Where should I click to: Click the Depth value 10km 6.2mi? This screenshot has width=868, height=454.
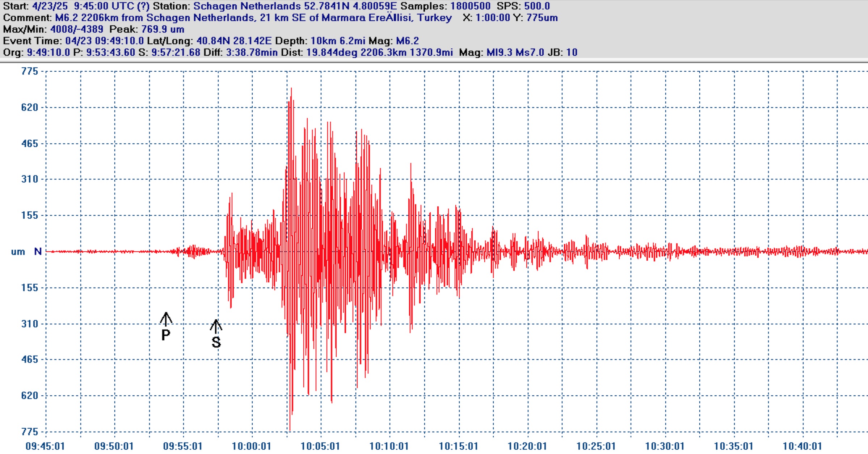(338, 41)
